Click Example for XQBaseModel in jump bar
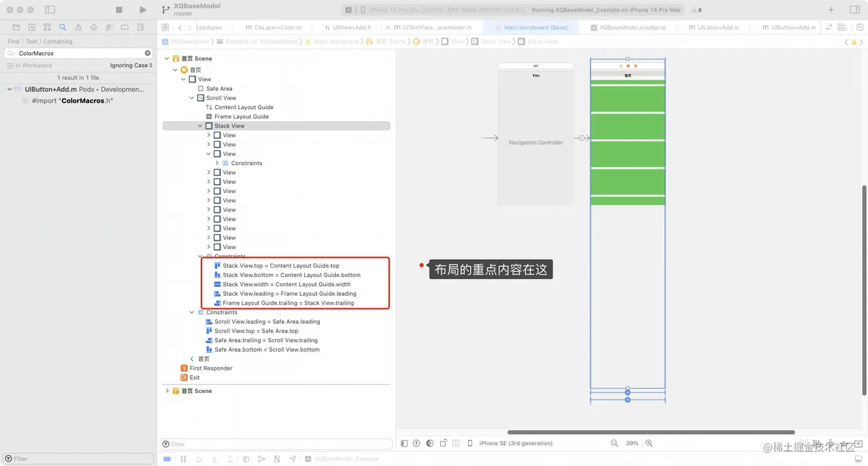Viewport: 868px width, 466px height. [x=261, y=41]
